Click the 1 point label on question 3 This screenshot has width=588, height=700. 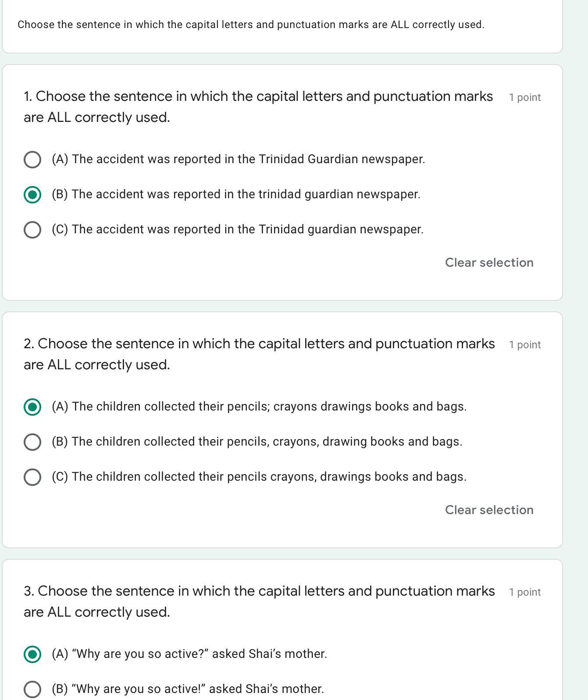[525, 592]
